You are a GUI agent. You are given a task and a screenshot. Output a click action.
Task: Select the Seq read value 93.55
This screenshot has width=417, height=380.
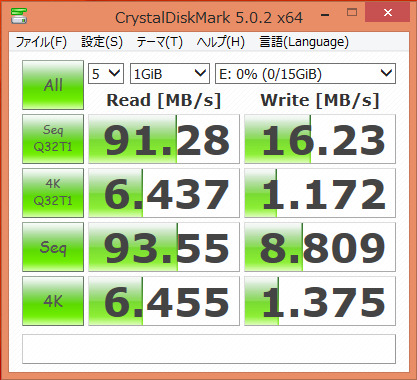164,247
